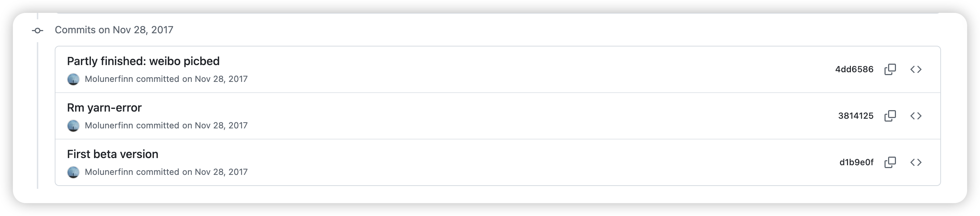This screenshot has height=216, width=980.
Task: Visit Molunerfinn profile on weibo picbed commit
Action: [x=109, y=79]
